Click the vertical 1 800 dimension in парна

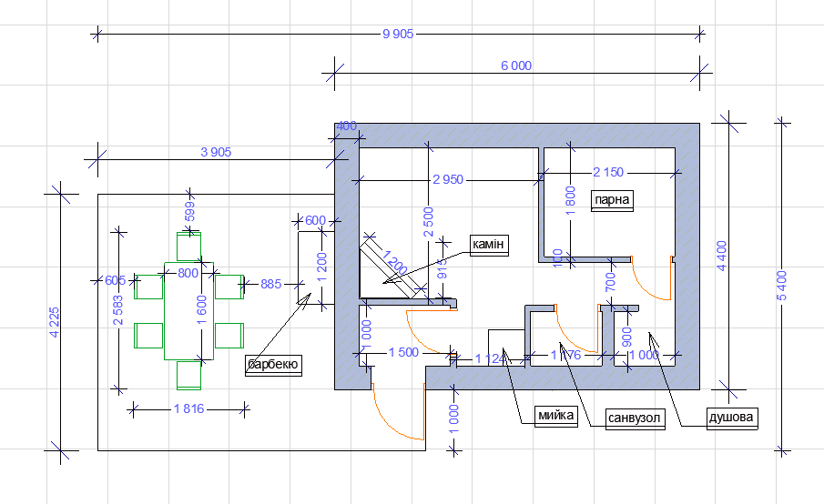(570, 200)
